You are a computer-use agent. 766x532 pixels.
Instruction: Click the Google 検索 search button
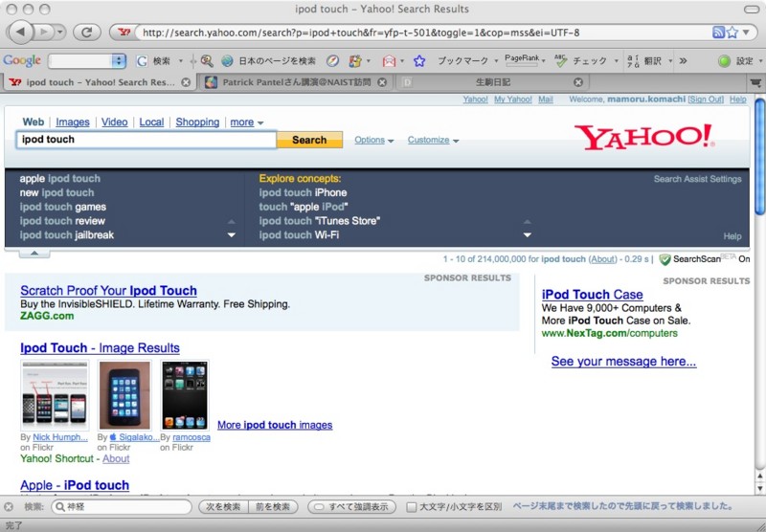tap(153, 60)
